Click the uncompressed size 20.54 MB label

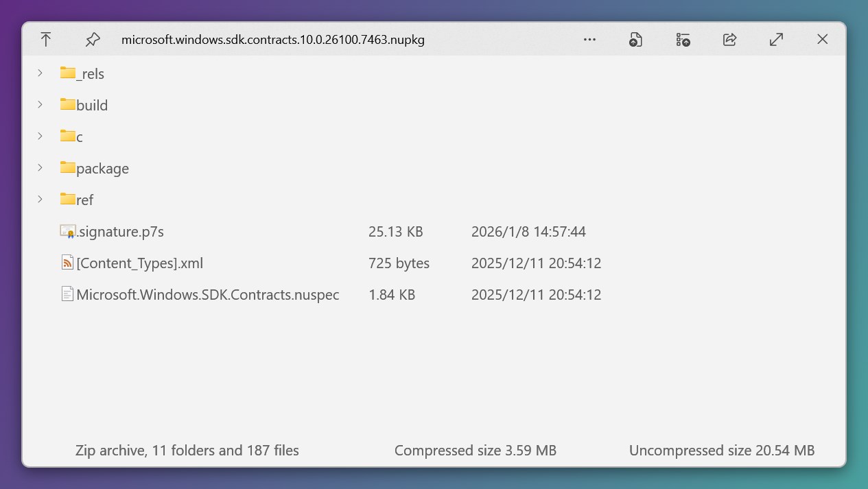tap(722, 450)
